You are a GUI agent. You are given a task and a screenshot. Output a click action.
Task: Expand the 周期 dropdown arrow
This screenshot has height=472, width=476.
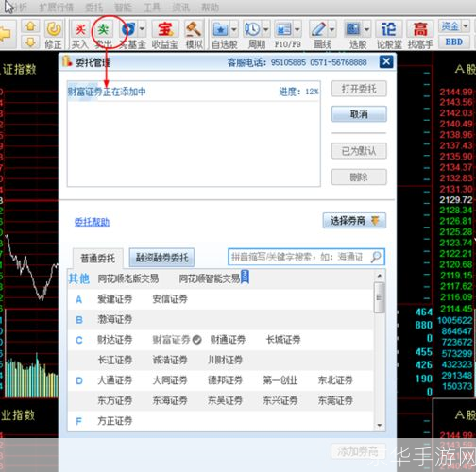[266, 30]
